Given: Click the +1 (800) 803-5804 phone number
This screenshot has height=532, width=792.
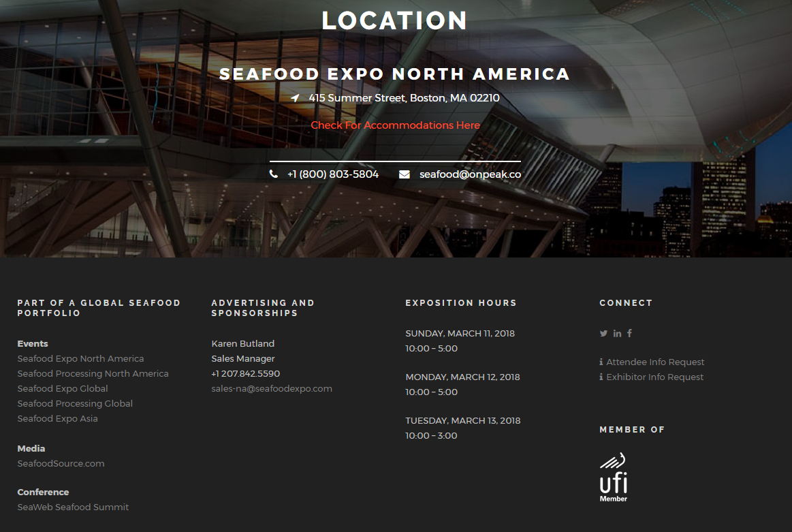Looking at the screenshot, I should coord(333,174).
